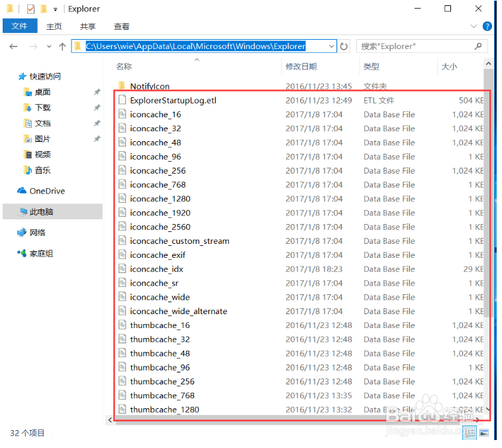This screenshot has width=502, height=448.
Task: Expand the ribbon with chevron arrow
Action: [474, 27]
